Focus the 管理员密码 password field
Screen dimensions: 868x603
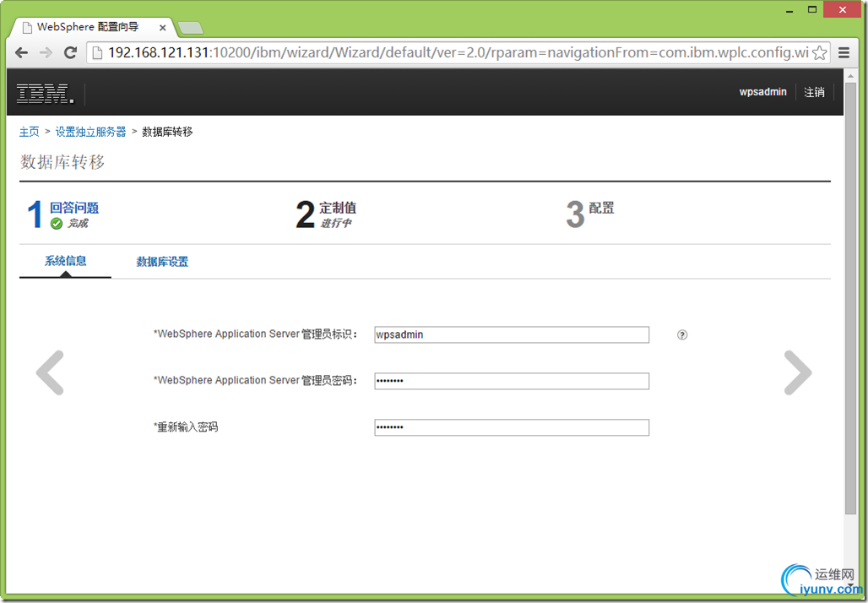(512, 381)
